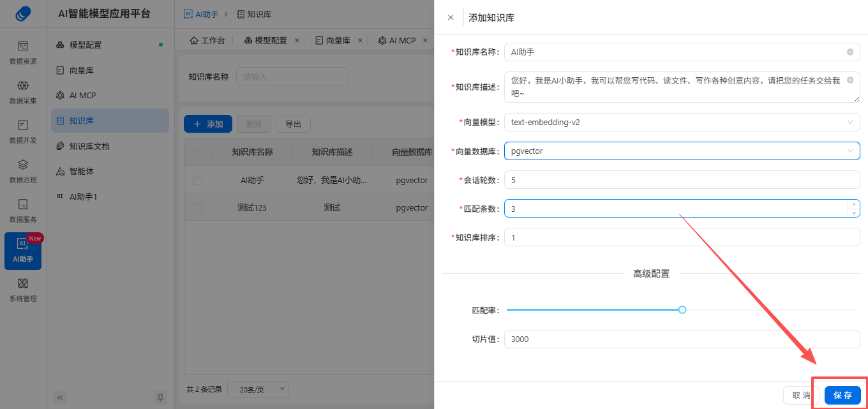Click the 取消 button
The image size is (868, 409).
tap(801, 395)
